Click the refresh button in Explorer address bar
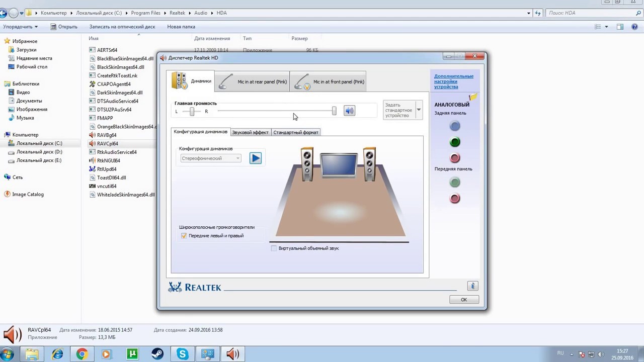The width and height of the screenshot is (644, 362). point(538,13)
